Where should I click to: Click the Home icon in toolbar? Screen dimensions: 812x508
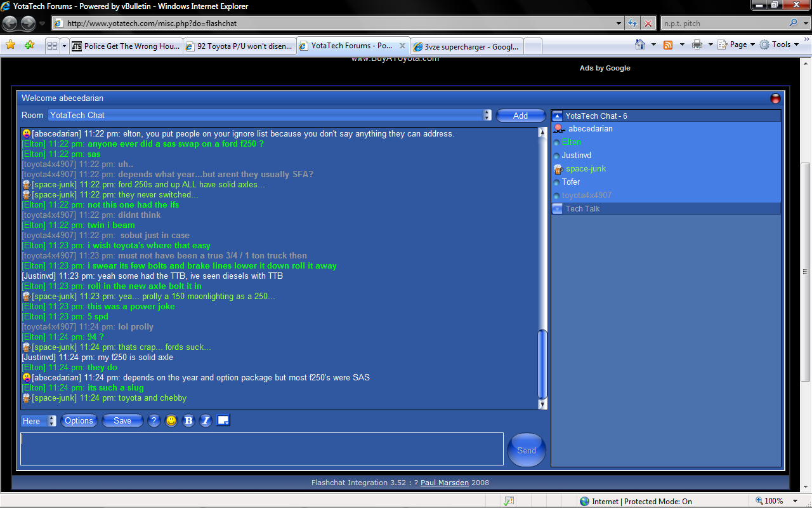click(641, 44)
